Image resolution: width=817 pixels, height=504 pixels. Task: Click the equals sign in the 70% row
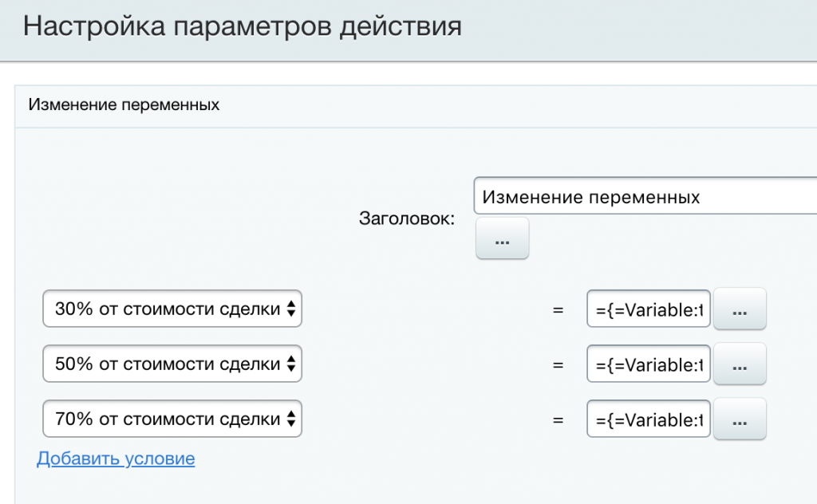[558, 420]
